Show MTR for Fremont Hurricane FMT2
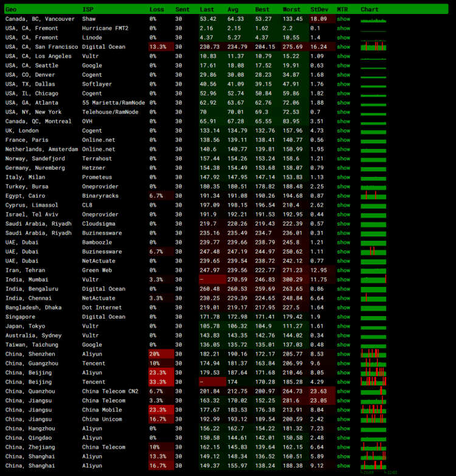The image size is (456, 476). pyautogui.click(x=344, y=28)
